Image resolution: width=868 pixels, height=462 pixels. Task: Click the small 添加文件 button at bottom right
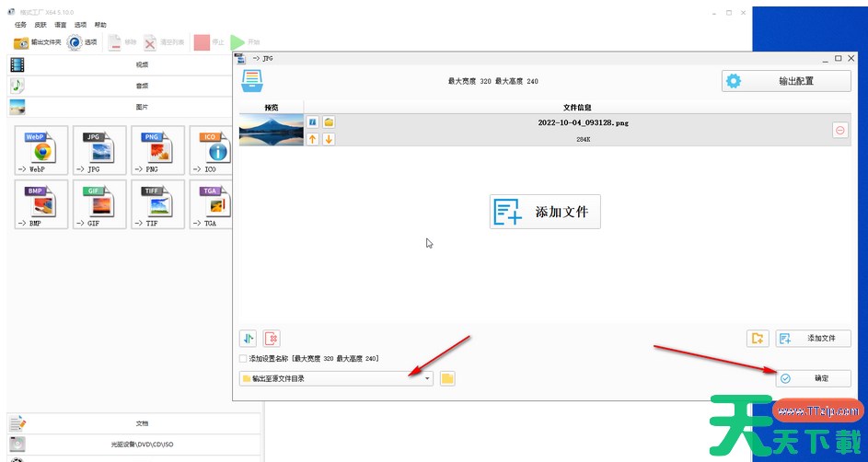coord(813,338)
